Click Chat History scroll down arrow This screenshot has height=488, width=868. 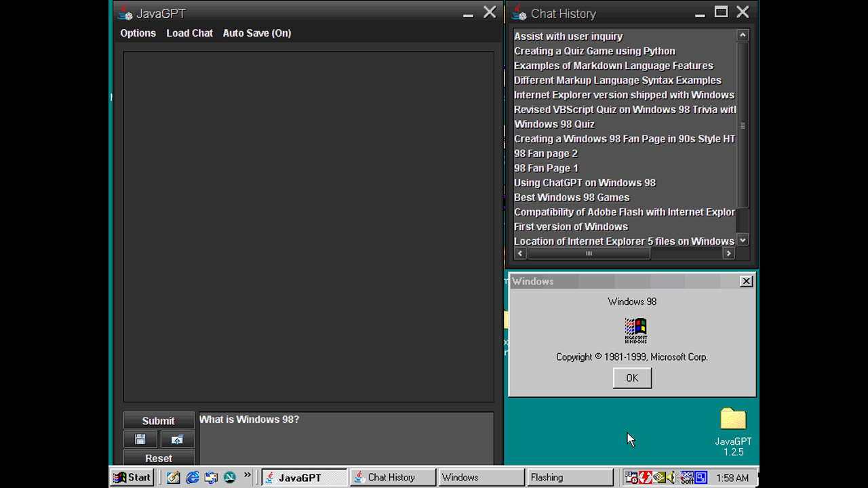click(743, 240)
